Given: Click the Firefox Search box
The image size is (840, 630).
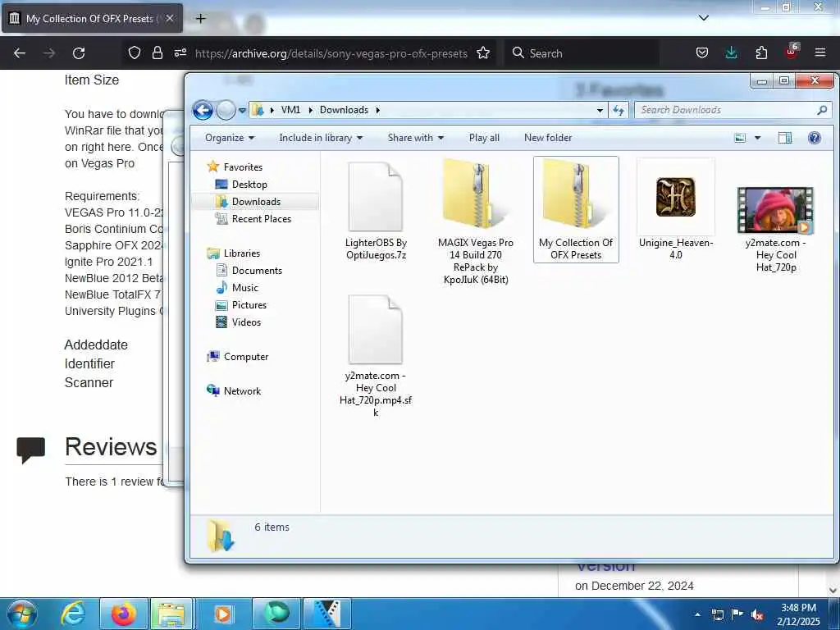Looking at the screenshot, I should click(x=583, y=53).
